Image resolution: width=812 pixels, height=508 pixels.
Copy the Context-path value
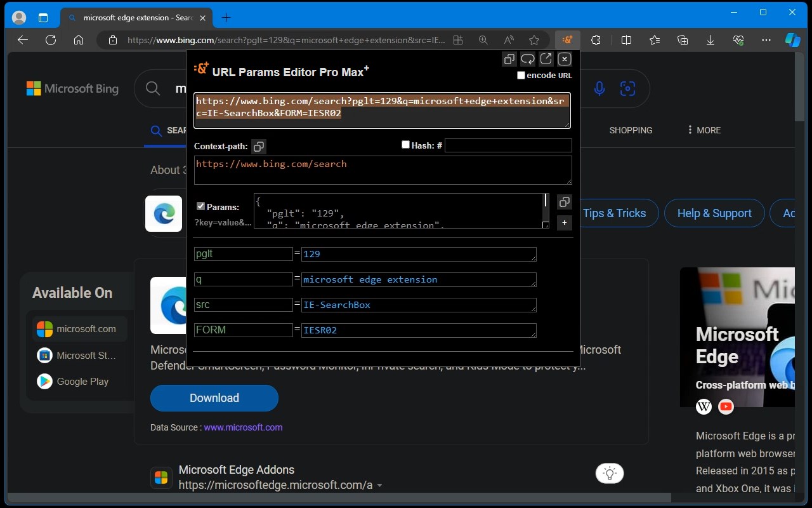tap(259, 147)
